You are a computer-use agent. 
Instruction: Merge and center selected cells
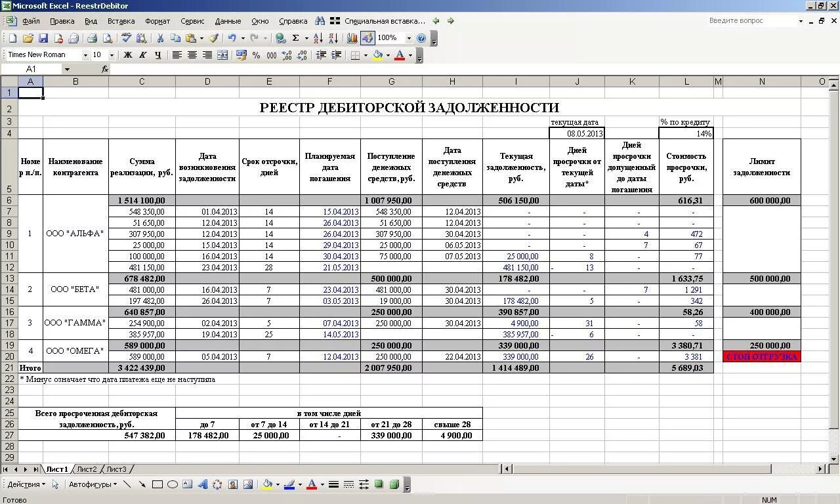click(x=221, y=54)
